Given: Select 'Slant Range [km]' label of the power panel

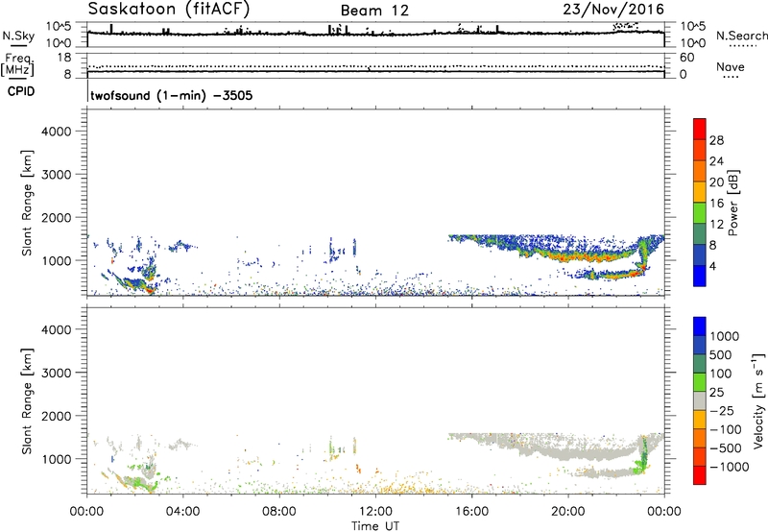Looking at the screenshot, I should click(x=27, y=203).
